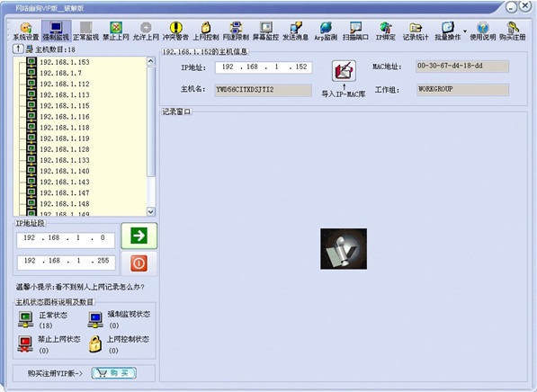Image resolution: width=537 pixels, height=392 pixels.
Task: Select host 192.168.1.153 in the list
Action: coord(65,62)
